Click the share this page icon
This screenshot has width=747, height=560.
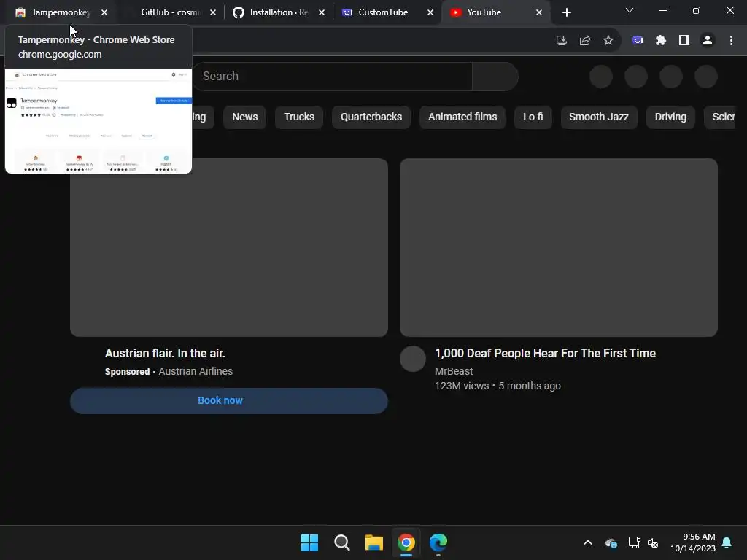click(585, 41)
